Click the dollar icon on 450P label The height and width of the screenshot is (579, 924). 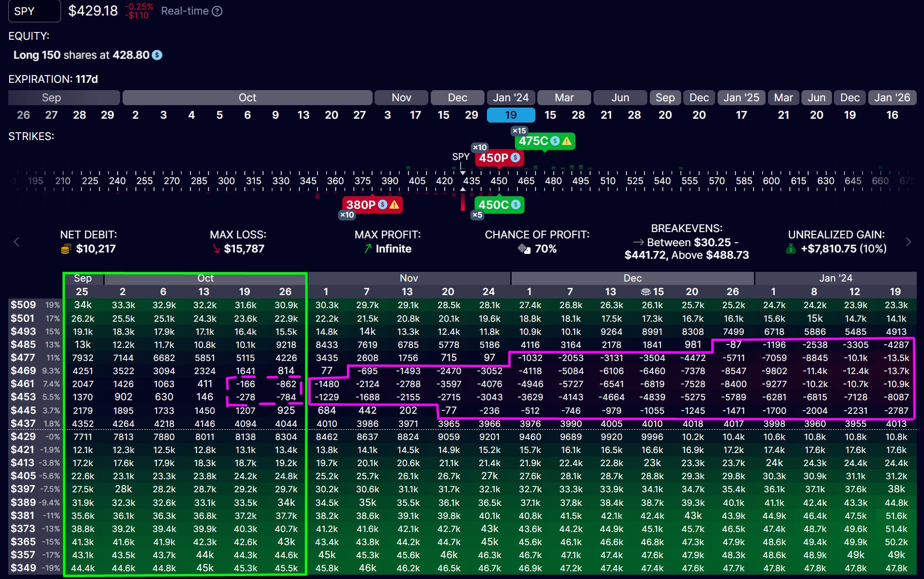(x=516, y=157)
